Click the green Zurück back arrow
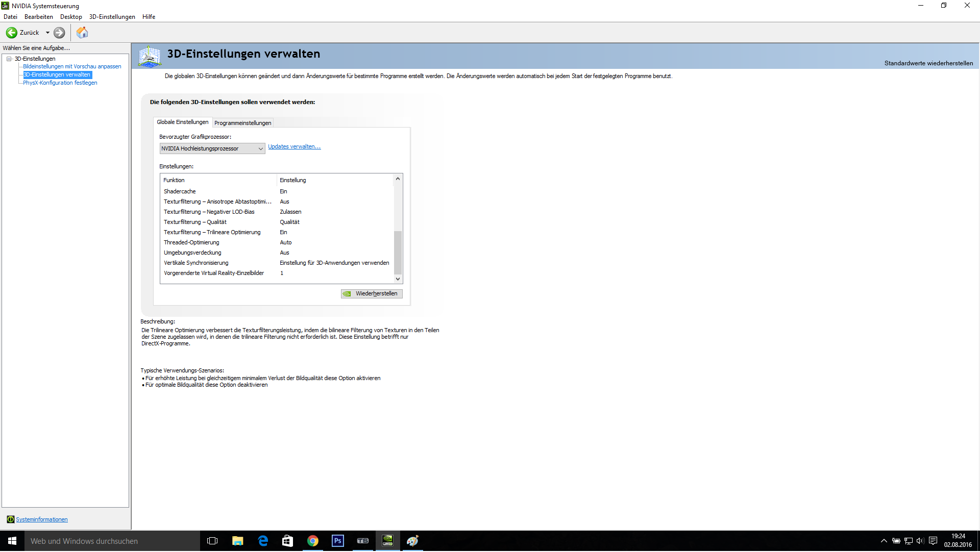980x552 pixels. point(11,33)
